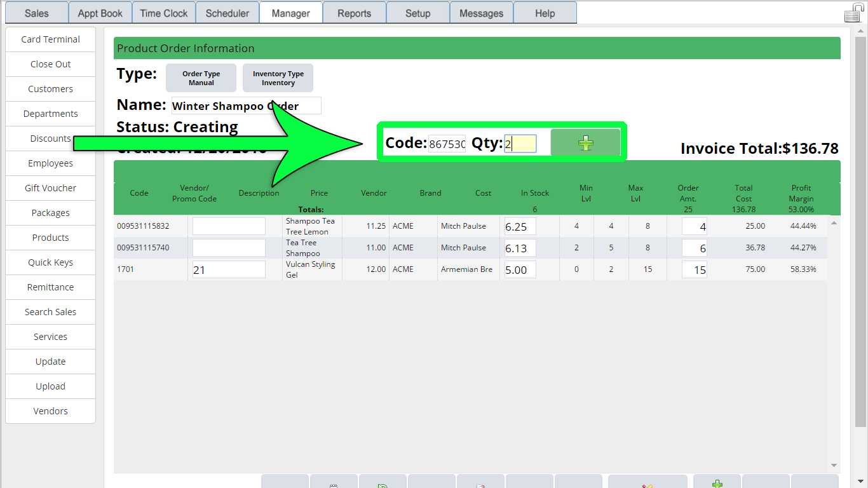Viewport: 868px width, 488px height.
Task: Click the Price column header
Action: (320, 193)
